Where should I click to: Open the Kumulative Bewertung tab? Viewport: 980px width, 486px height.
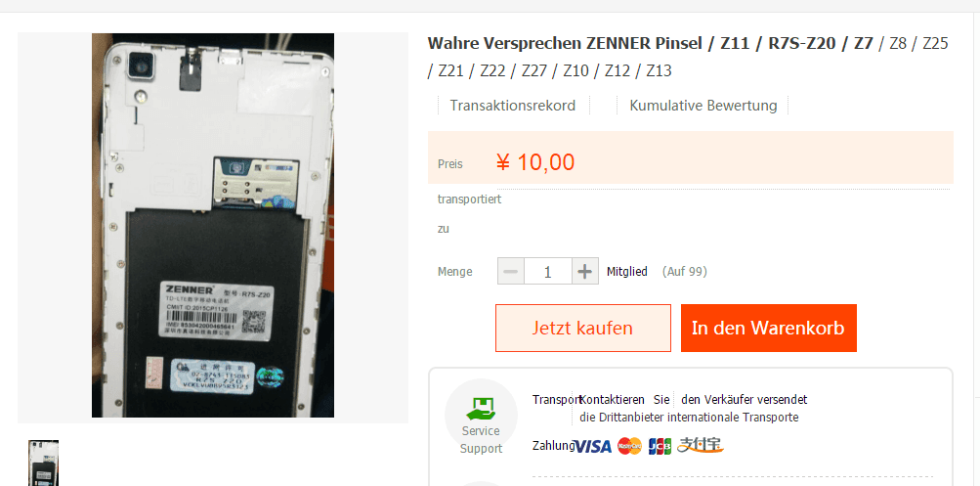[x=703, y=106]
